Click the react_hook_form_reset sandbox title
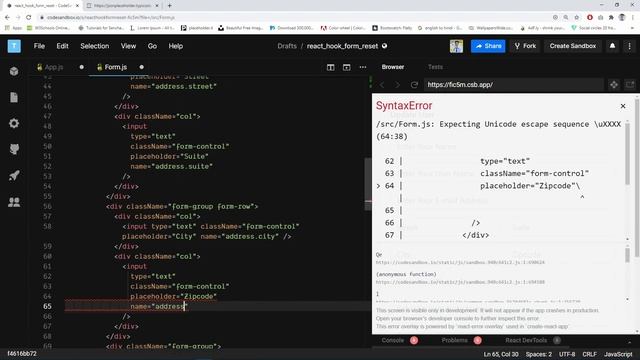The image size is (640, 360). [x=342, y=46]
